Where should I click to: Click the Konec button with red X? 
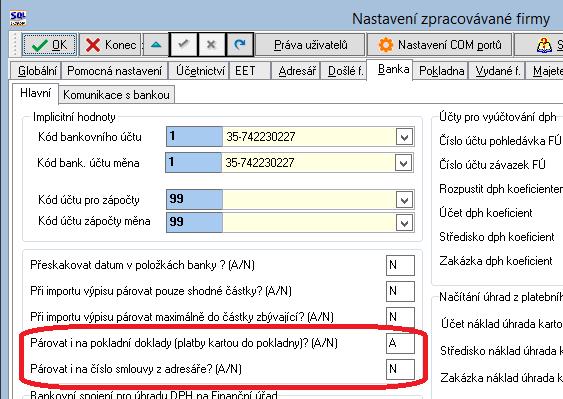pos(110,45)
